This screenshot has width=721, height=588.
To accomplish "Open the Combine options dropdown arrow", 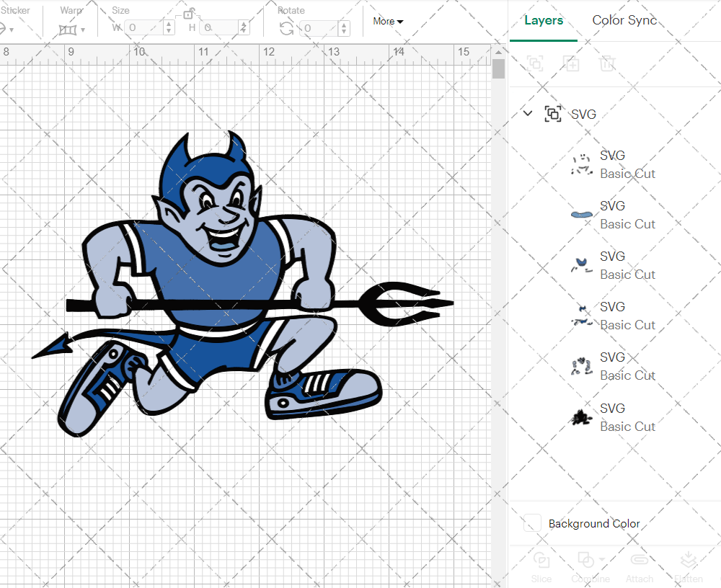I will click(601, 560).
